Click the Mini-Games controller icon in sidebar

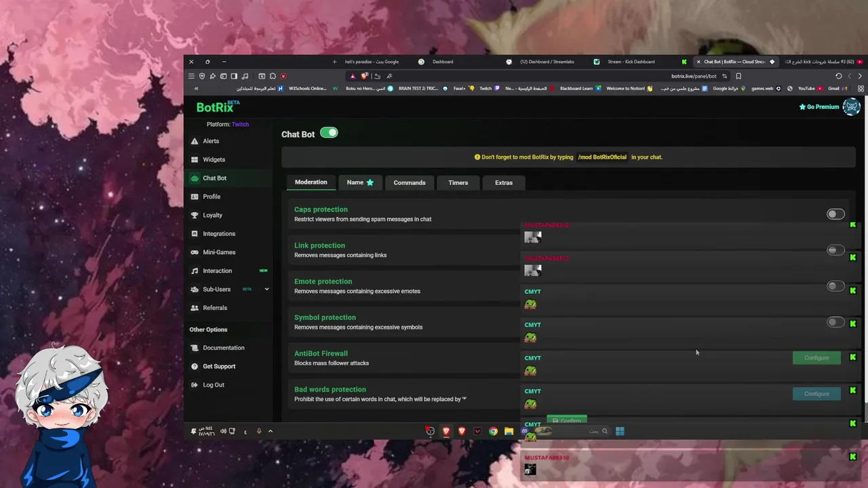(195, 252)
